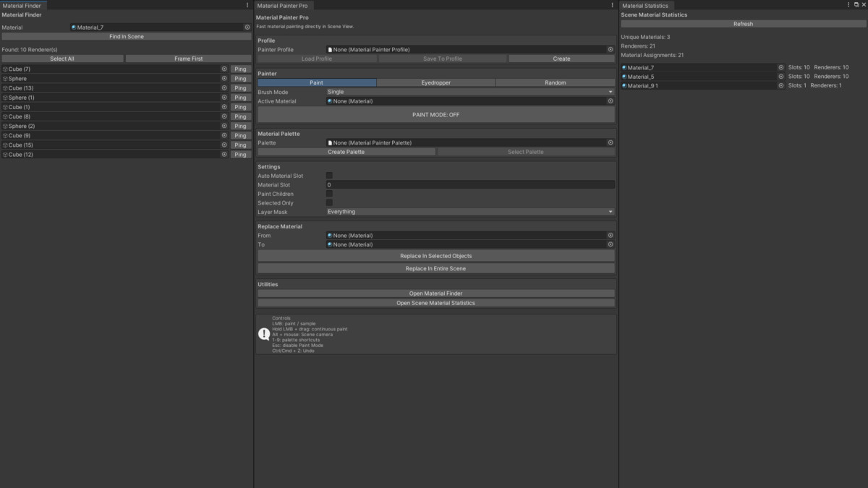
Task: Open Material Finder panel options menu (three dots)
Action: coord(247,5)
